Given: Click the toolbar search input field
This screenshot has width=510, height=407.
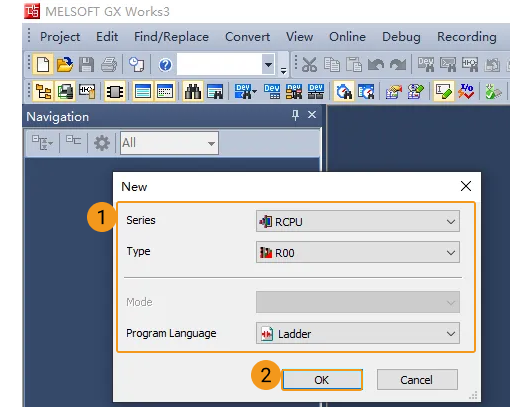Looking at the screenshot, I should click(220, 64).
